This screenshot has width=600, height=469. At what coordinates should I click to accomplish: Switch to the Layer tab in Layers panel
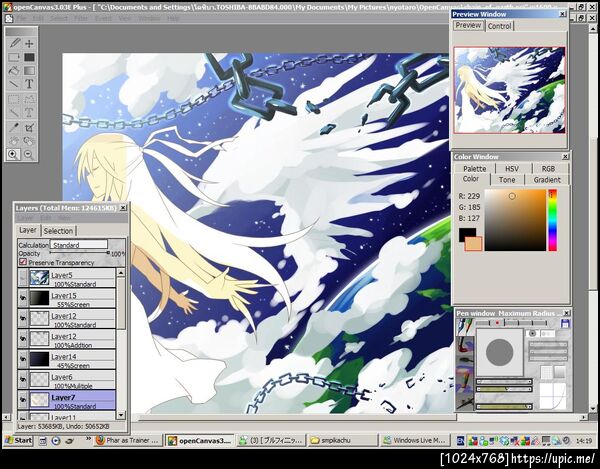click(x=28, y=230)
